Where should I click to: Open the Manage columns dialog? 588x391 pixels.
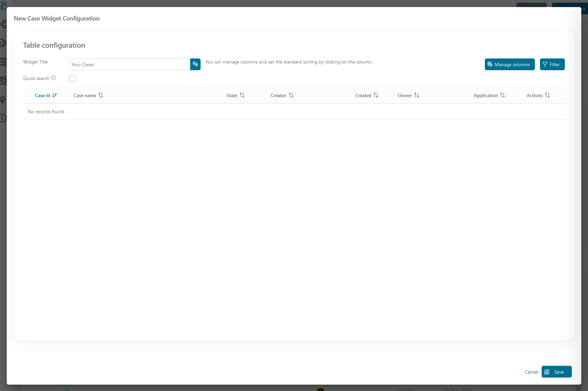click(x=509, y=64)
